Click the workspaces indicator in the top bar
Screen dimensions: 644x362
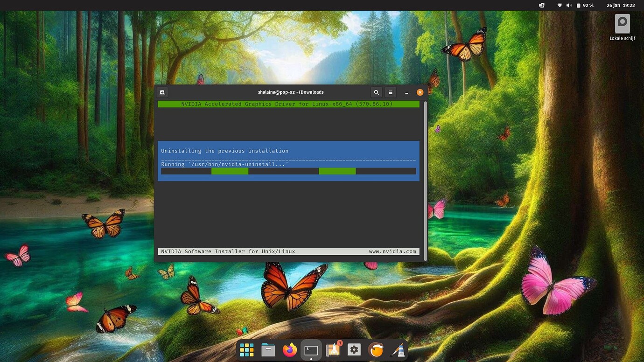541,5
